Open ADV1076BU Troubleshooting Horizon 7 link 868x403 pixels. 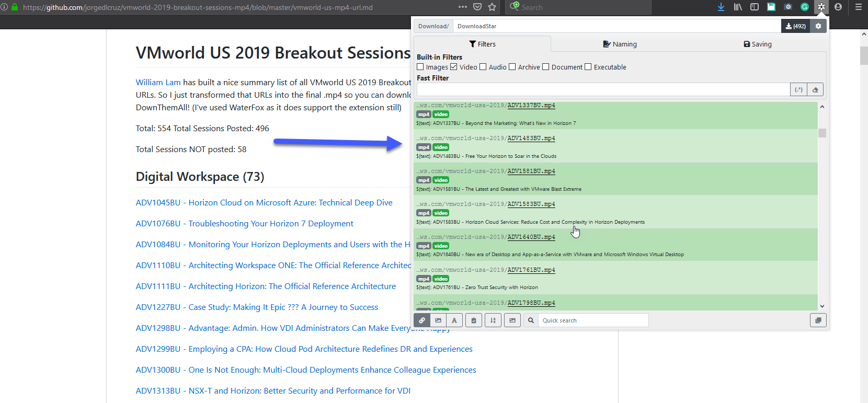[x=245, y=223]
